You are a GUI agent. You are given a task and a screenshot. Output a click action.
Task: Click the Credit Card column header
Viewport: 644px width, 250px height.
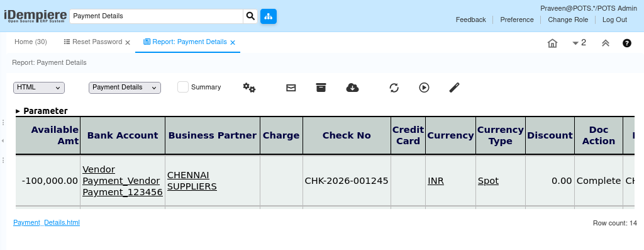pyautogui.click(x=408, y=135)
